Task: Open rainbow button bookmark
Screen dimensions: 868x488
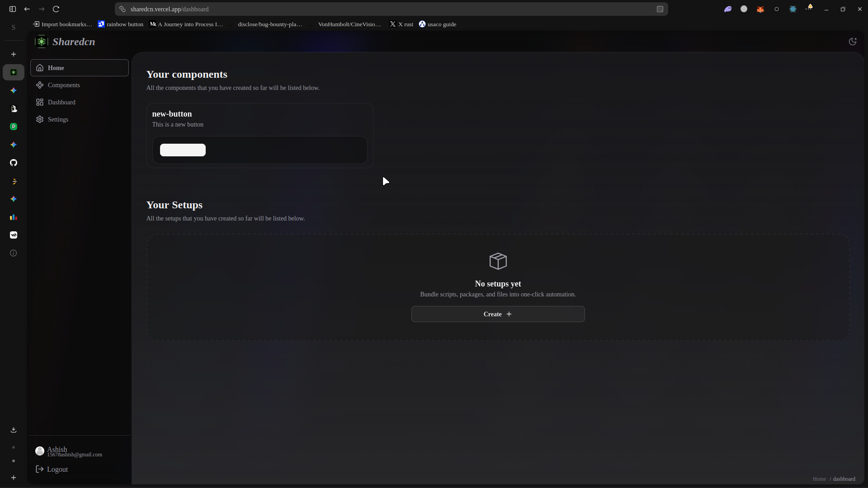Action: pyautogui.click(x=121, y=24)
